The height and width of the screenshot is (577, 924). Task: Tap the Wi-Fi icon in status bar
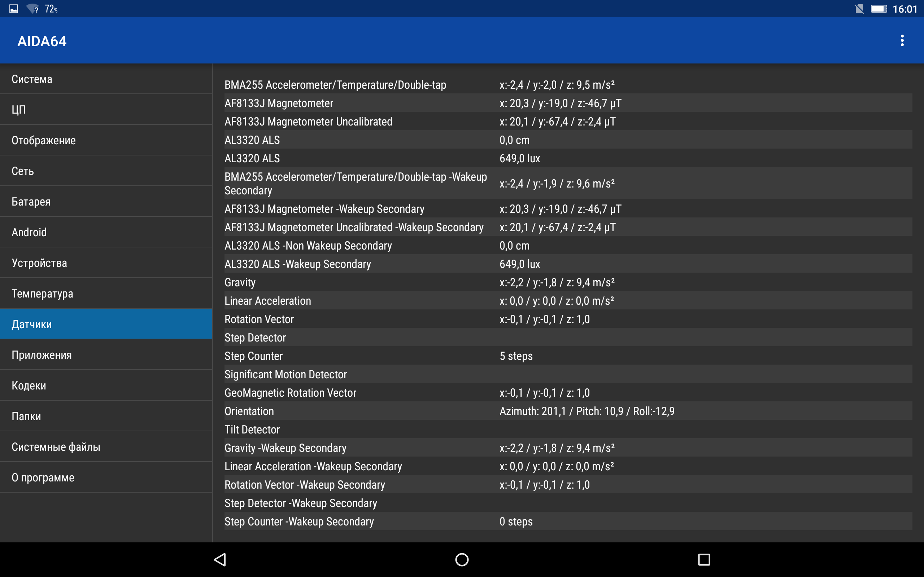[x=33, y=9]
